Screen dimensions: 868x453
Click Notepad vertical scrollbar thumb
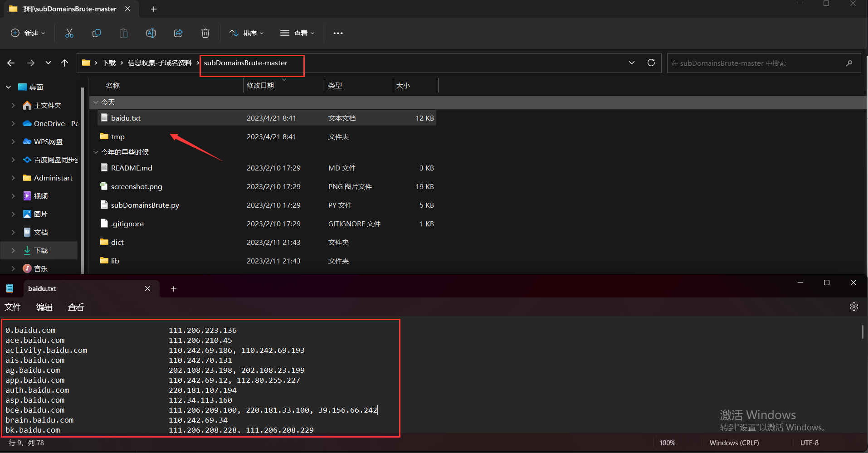[x=863, y=331]
